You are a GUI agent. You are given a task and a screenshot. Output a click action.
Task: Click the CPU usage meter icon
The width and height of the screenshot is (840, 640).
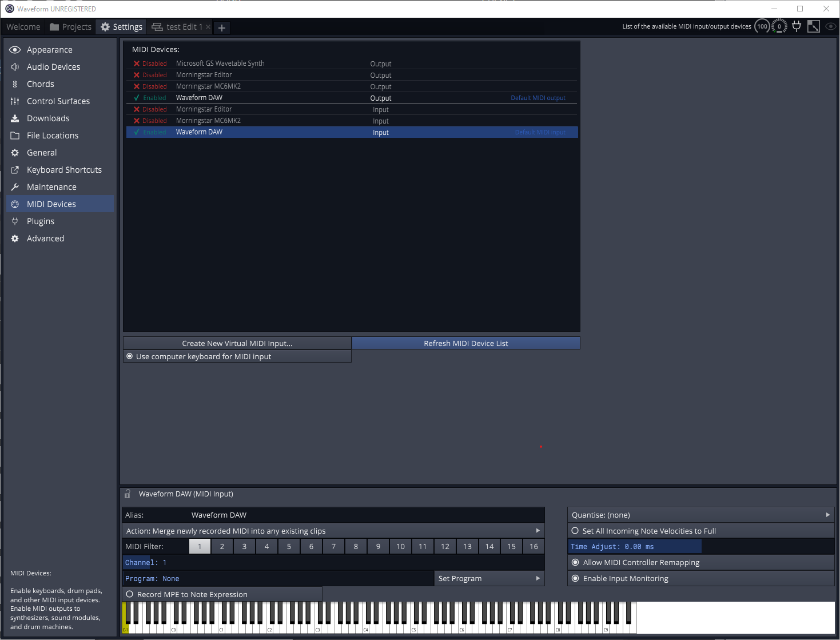pos(762,26)
